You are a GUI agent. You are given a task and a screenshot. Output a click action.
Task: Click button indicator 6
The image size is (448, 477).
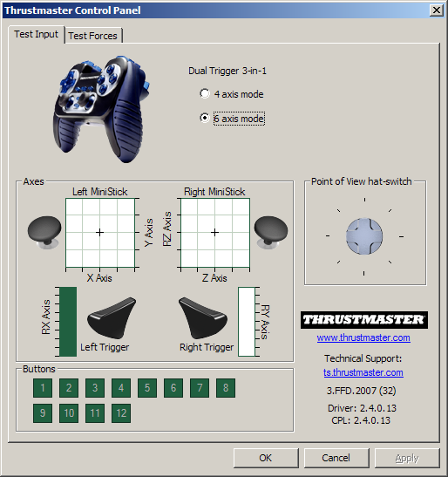coord(173,388)
